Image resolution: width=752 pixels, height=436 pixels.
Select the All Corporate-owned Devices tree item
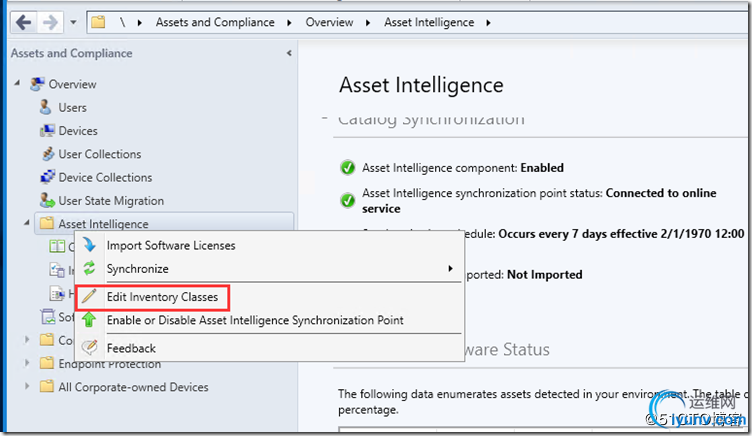tap(133, 387)
